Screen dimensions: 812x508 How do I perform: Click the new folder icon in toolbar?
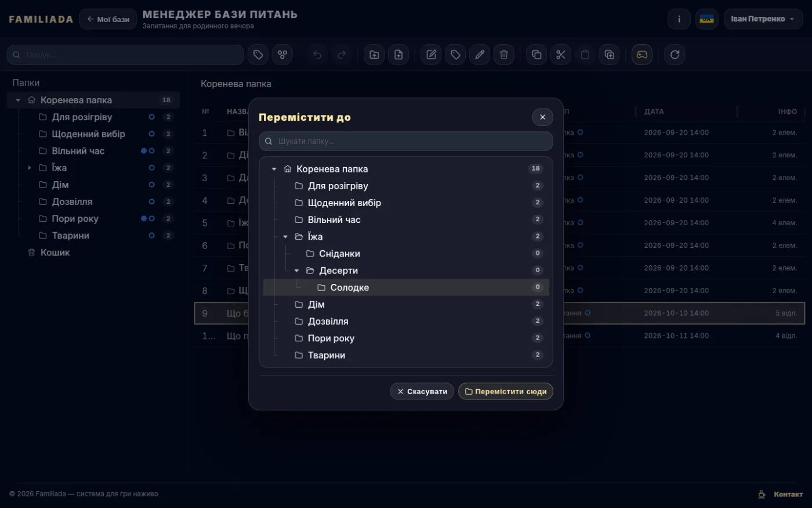pyautogui.click(x=374, y=55)
